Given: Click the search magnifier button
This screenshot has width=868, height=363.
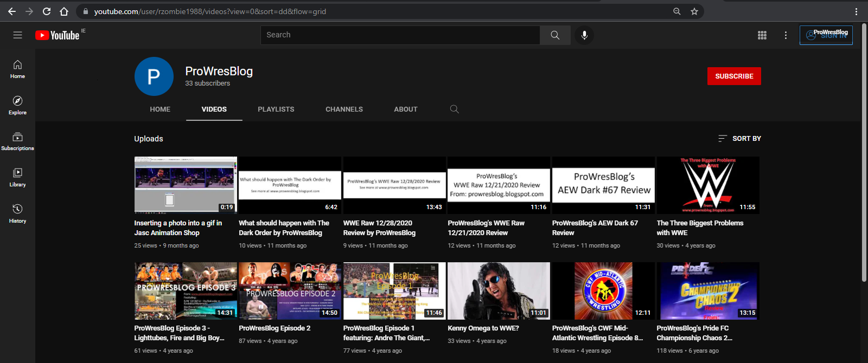Looking at the screenshot, I should 554,35.
